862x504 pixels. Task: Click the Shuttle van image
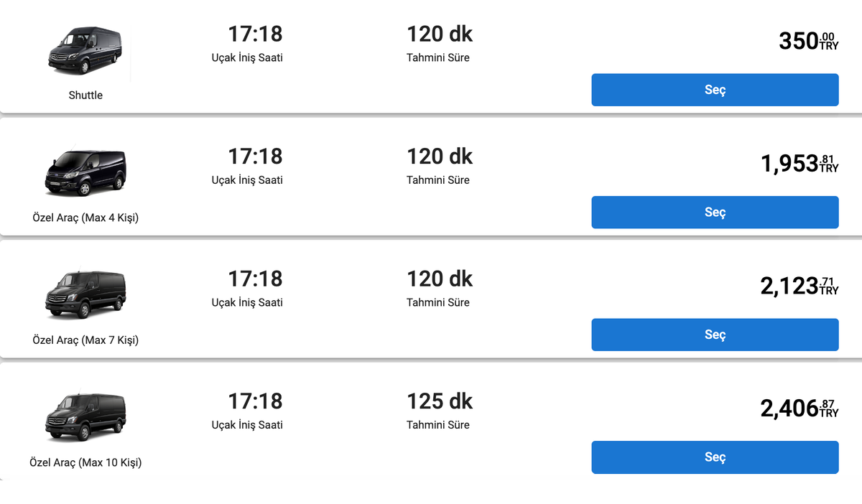pyautogui.click(x=85, y=50)
